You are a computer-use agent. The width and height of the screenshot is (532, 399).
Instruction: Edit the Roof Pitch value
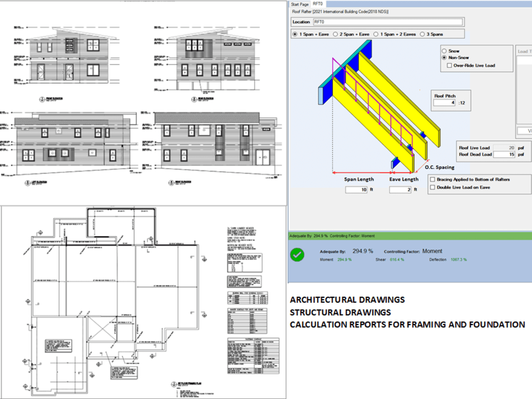[443, 102]
